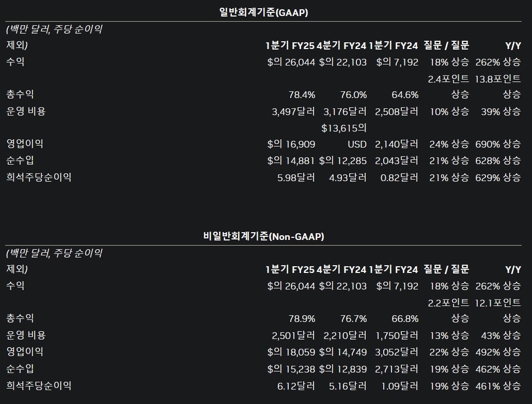Select Non-GAAP operating income $의 18,059
Viewport: 532px width, 404px height.
291,352
